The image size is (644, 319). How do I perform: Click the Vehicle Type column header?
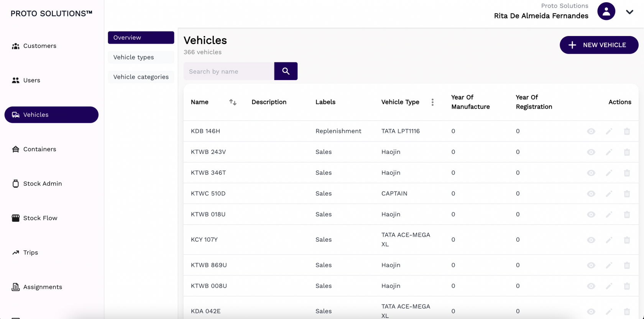click(x=400, y=102)
